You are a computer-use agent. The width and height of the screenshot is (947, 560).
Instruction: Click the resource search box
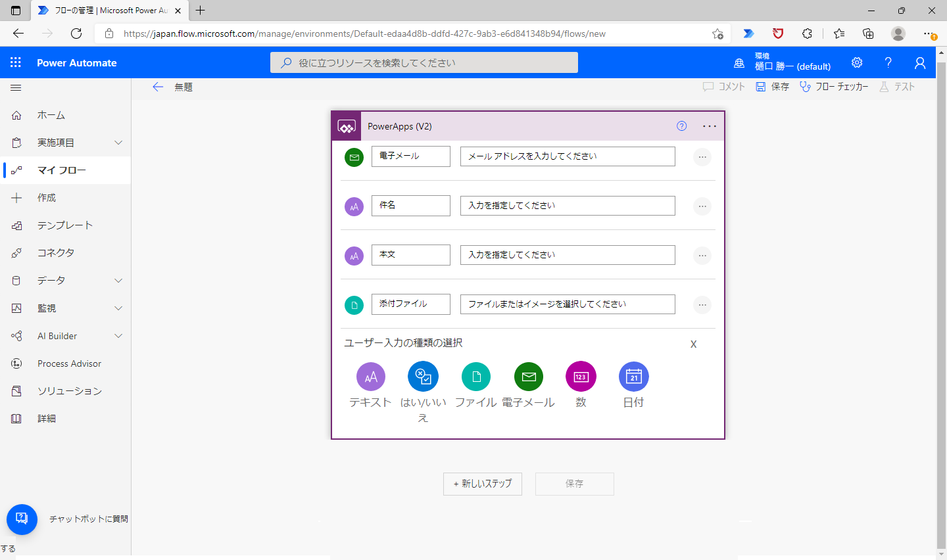pos(424,62)
